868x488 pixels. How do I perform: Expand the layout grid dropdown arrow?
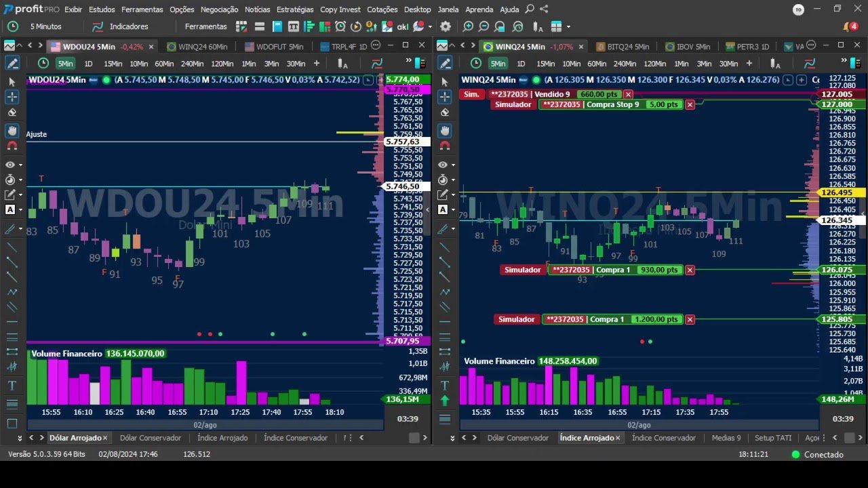(568, 27)
